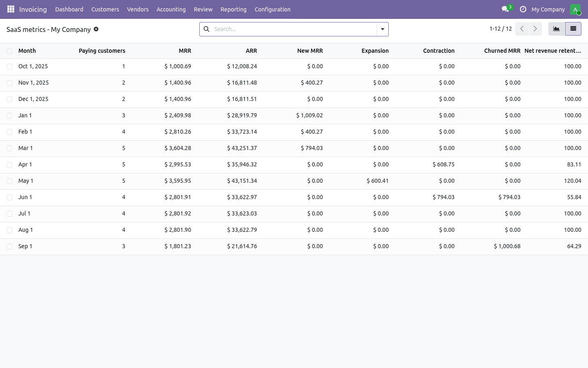Click the Invoicing app name
The width and height of the screenshot is (588, 368).
33,9
